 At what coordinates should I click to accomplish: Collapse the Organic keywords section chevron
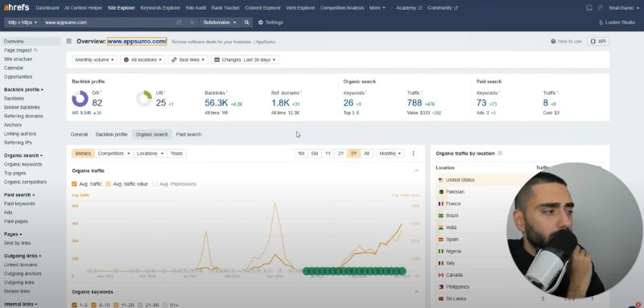coord(416,292)
